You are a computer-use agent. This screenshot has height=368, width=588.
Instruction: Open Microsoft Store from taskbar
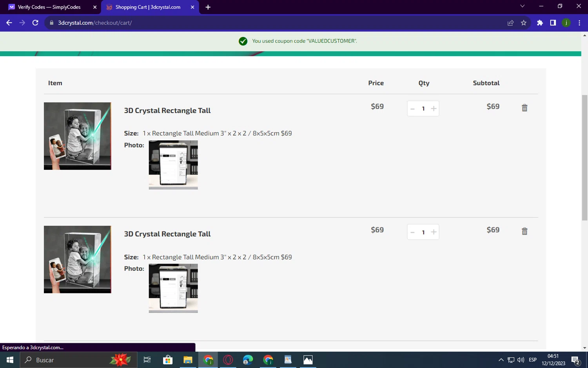168,360
